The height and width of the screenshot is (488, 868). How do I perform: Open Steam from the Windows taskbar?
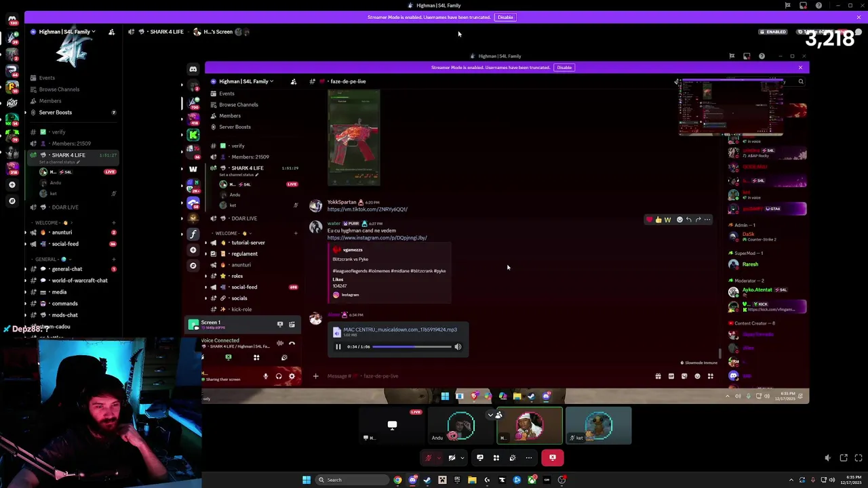[x=427, y=480]
